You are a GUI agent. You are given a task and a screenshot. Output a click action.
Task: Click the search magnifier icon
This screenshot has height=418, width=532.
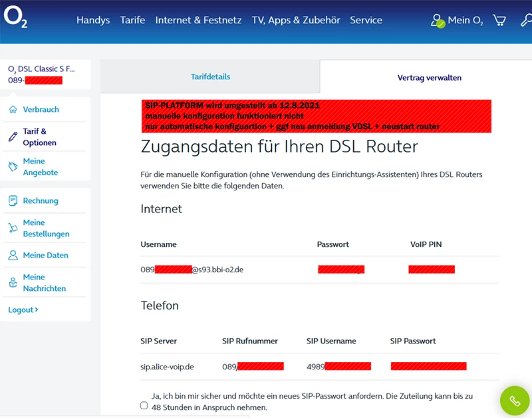tap(526, 21)
